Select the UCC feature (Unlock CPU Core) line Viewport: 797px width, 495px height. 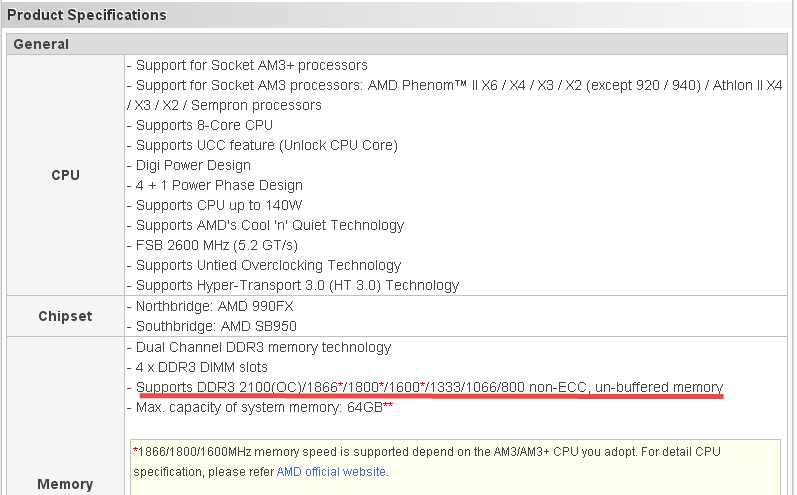265,145
